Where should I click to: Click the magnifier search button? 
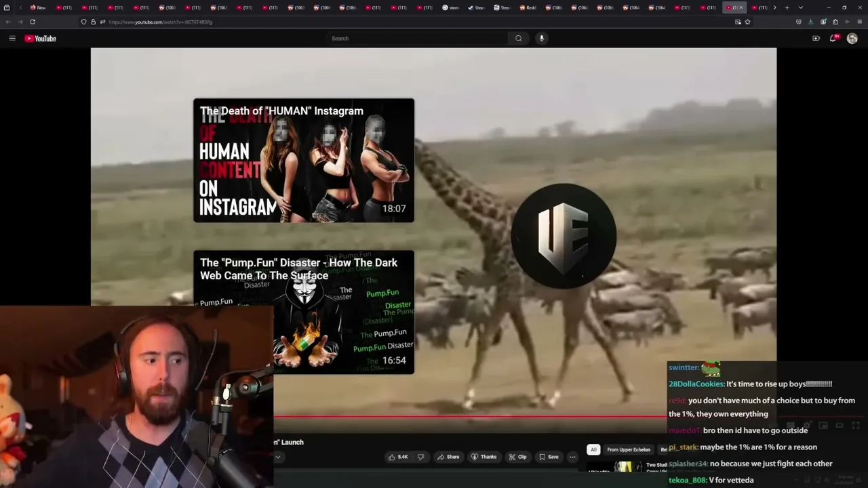click(519, 39)
